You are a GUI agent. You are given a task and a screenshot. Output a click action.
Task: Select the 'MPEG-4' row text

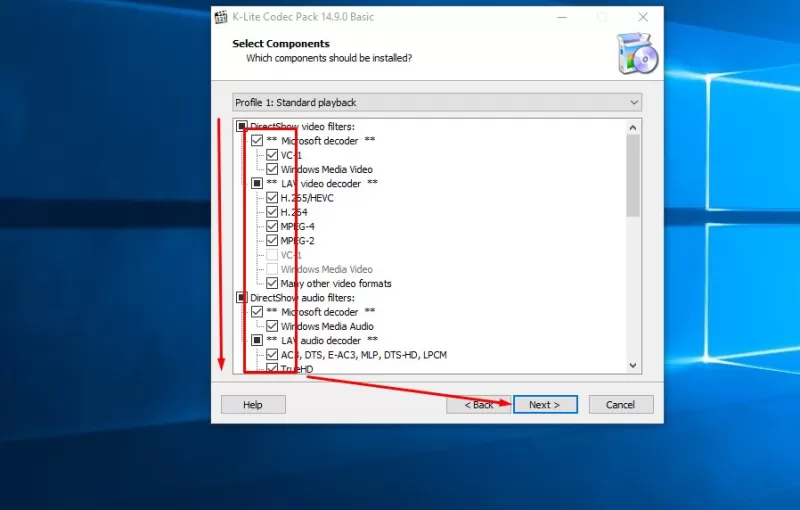(297, 226)
